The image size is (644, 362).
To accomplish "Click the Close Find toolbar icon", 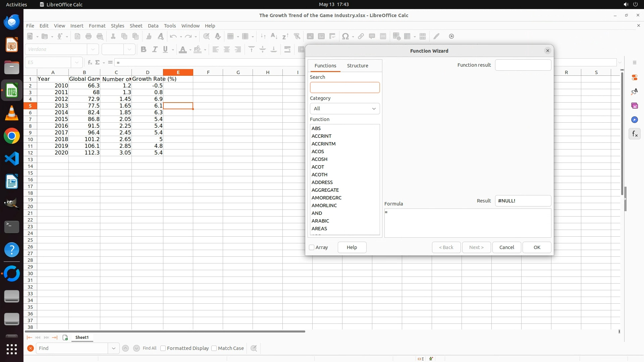I will [31, 348].
